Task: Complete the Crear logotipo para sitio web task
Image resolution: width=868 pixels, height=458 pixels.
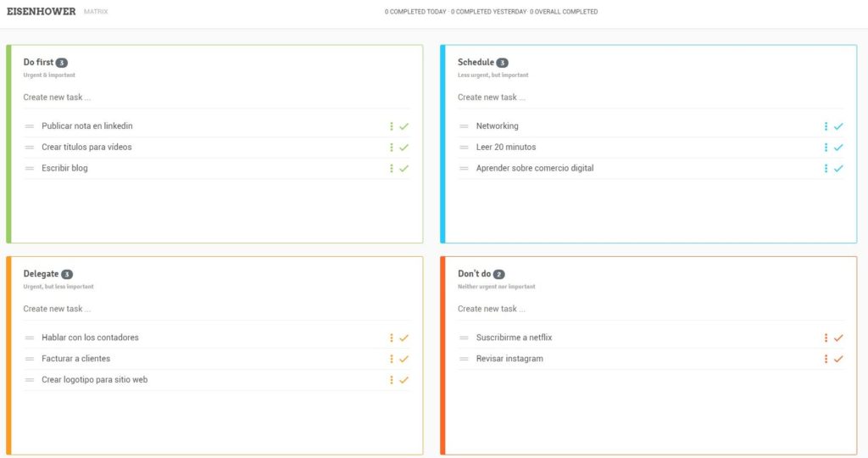Action: point(404,380)
